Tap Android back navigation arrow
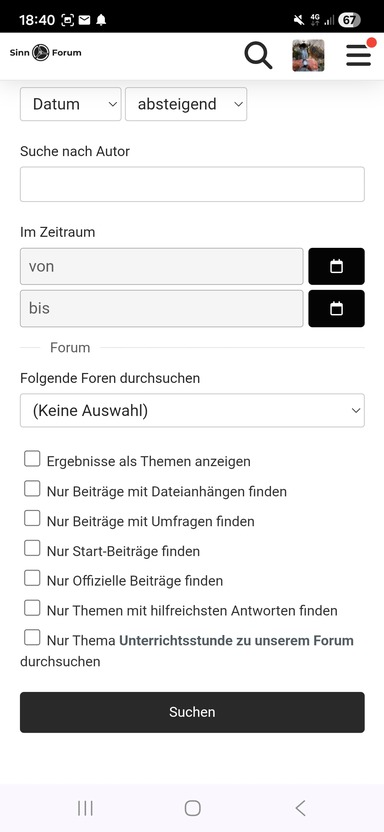 coord(300,808)
